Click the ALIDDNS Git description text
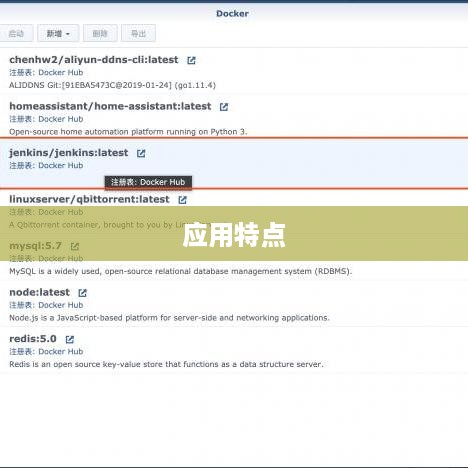The image size is (468, 468). (x=112, y=85)
